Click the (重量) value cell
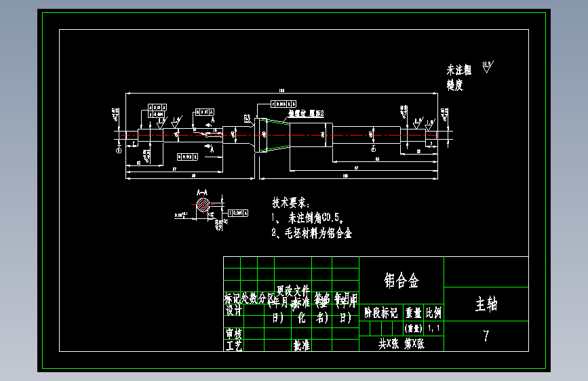Screen dimensions: 588x381 (414, 329)
